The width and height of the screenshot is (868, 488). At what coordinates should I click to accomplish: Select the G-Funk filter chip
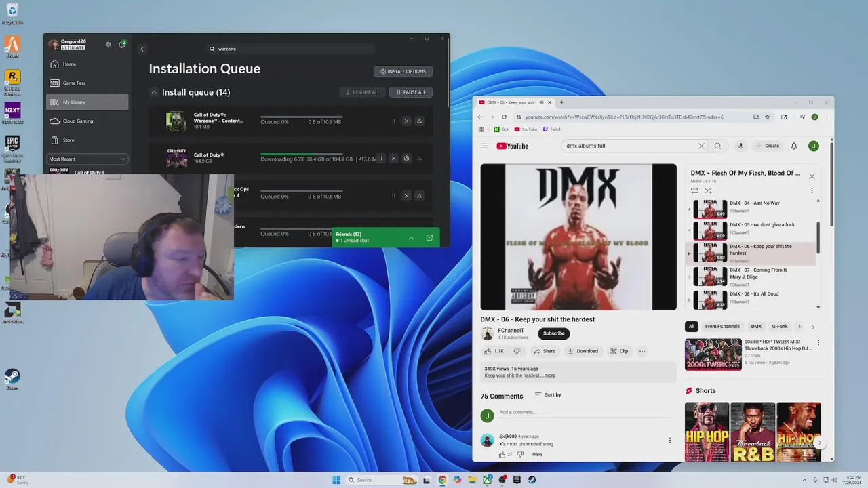coord(780,326)
